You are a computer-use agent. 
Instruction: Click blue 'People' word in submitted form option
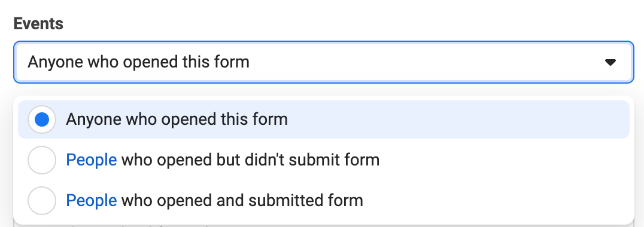coord(91,200)
